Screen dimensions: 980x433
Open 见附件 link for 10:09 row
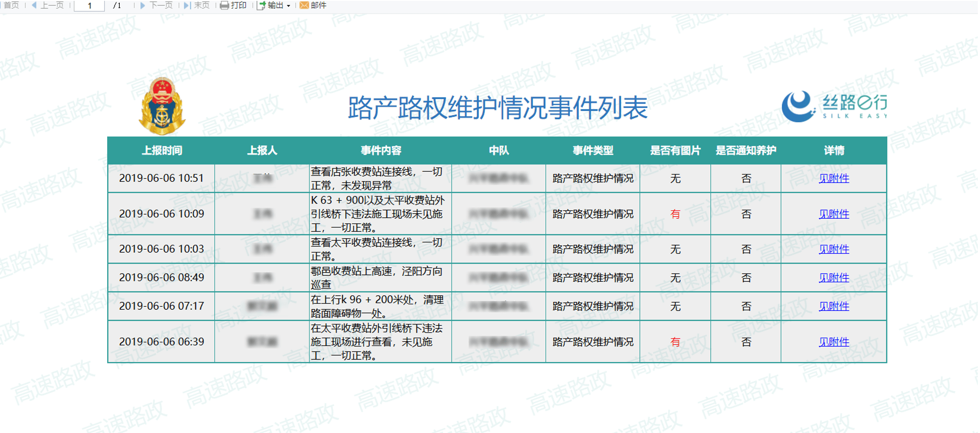(834, 214)
